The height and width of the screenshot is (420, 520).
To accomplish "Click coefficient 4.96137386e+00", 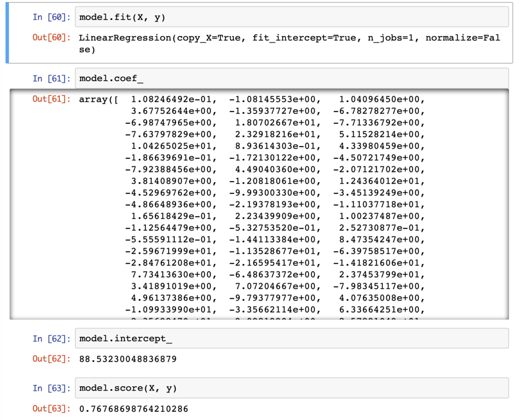I will pyautogui.click(x=171, y=298).
